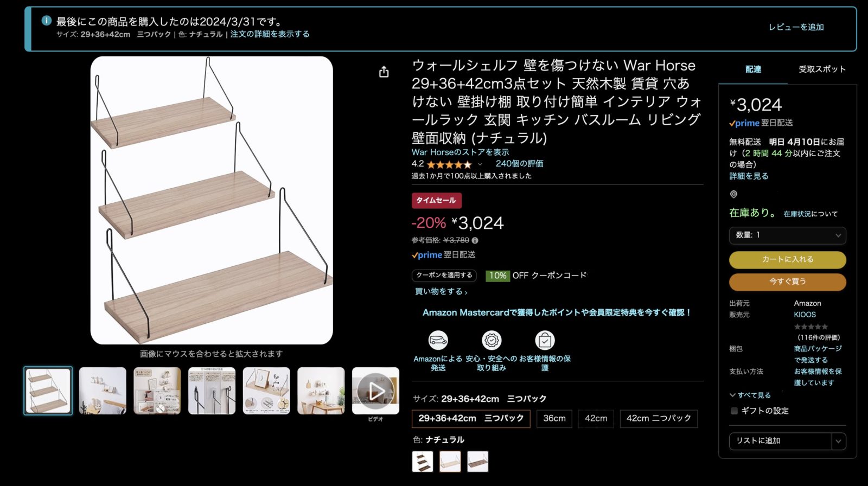Switch to the 受取スポット tab
868x486 pixels.
pyautogui.click(x=822, y=69)
